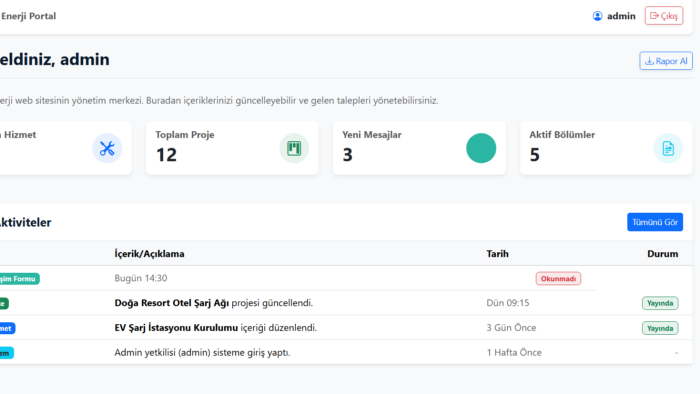
Task: Click the 'Dün 09:15' date cell
Action: (x=508, y=303)
